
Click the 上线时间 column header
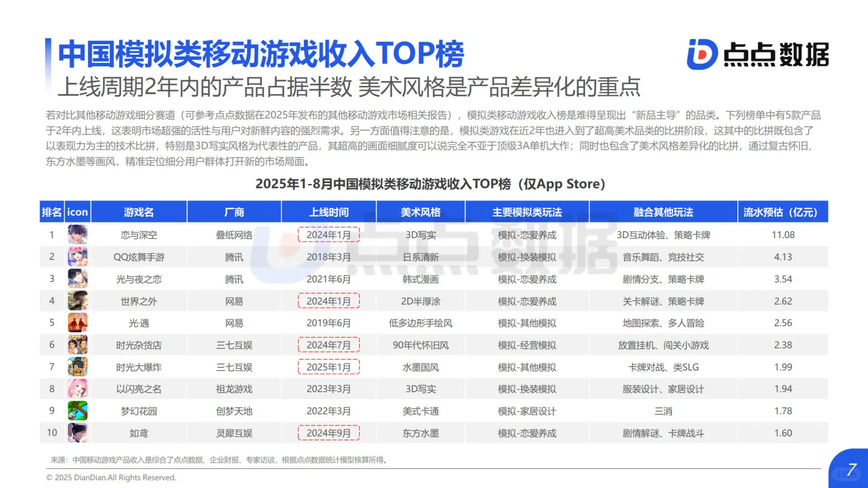pos(329,211)
